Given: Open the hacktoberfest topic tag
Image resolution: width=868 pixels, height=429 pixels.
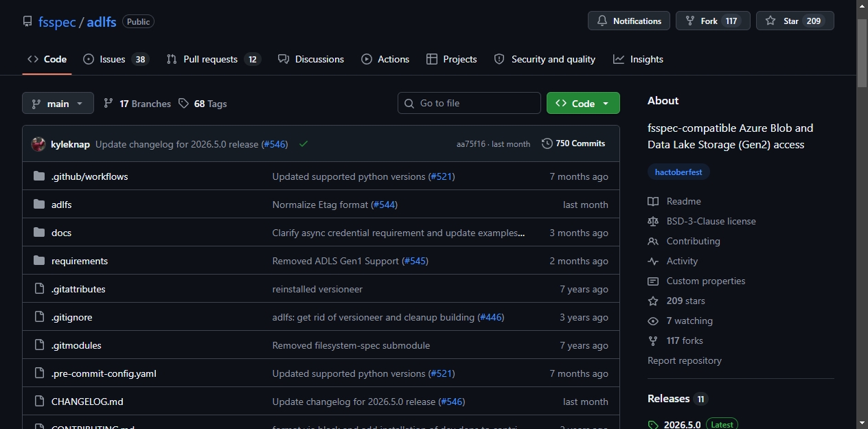Looking at the screenshot, I should coord(678,172).
